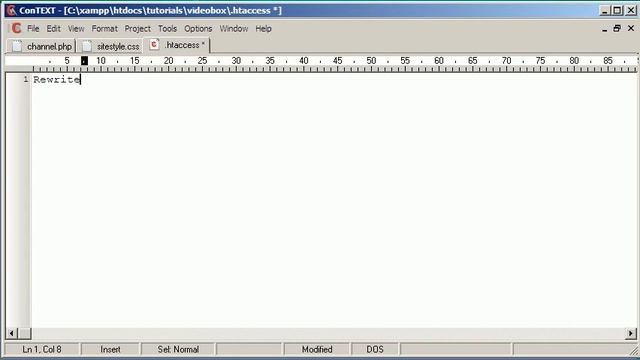Click 'Ln 1, Col 8' in status bar
Screen dimensions: 640x360
42,349
